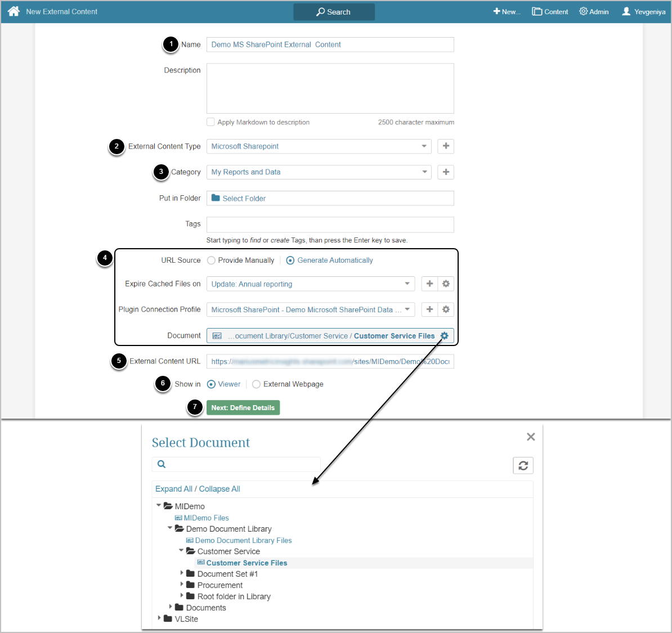This screenshot has width=672, height=633.
Task: Click the Name input field
Action: pyautogui.click(x=330, y=44)
